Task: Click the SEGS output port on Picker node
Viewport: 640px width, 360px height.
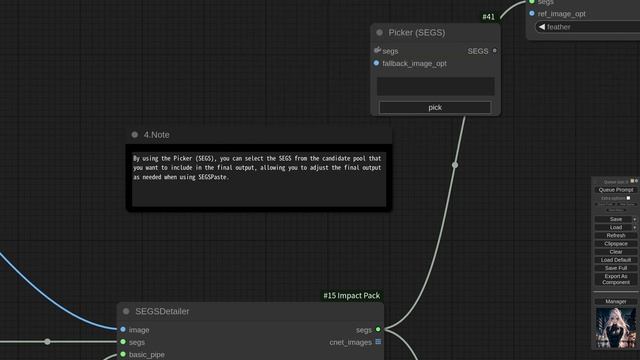Action: pyautogui.click(x=495, y=51)
